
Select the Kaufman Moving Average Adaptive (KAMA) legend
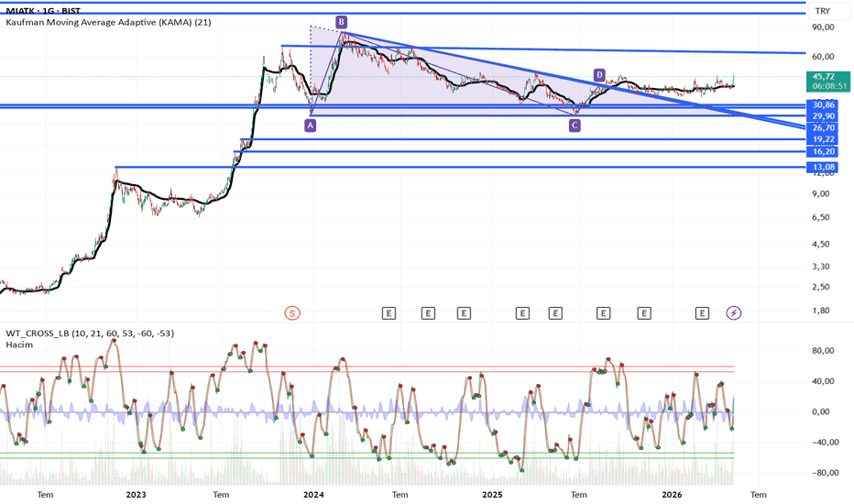(108, 22)
